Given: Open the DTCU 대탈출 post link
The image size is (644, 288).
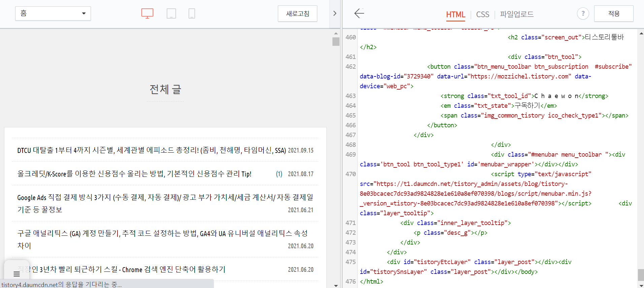Looking at the screenshot, I should click(x=152, y=150).
